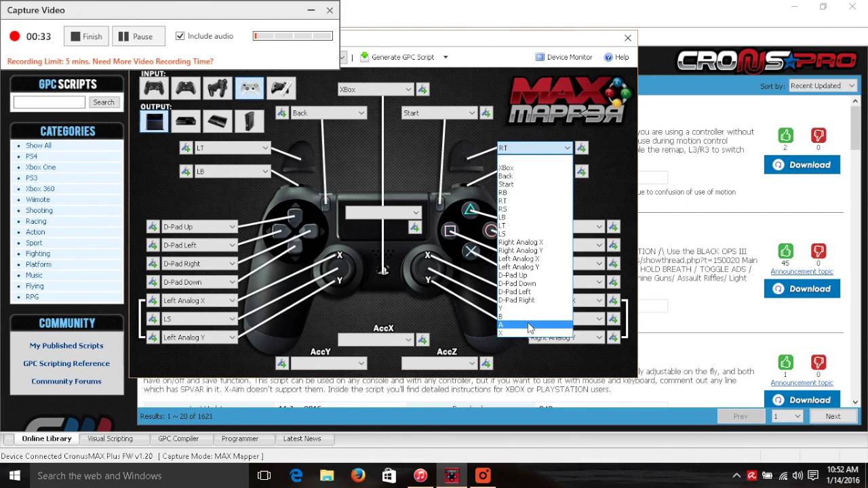Open the Back button mapping dropdown
Image resolution: width=868 pixels, height=488 pixels.
(328, 113)
